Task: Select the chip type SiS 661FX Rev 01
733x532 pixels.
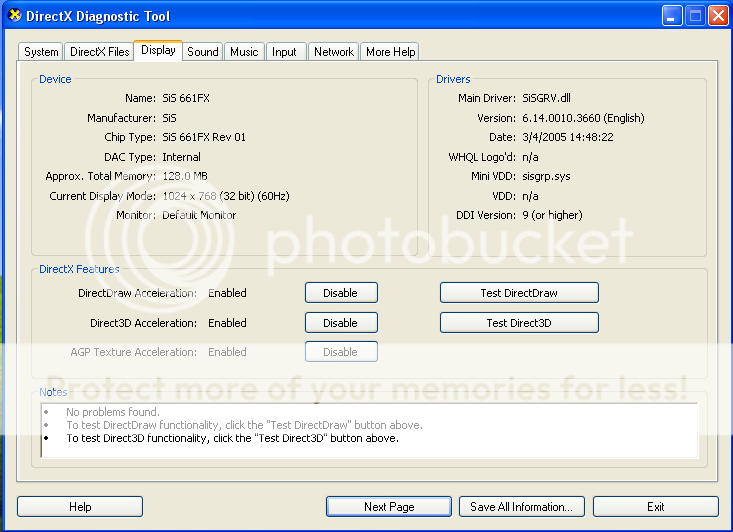Action: [204, 137]
